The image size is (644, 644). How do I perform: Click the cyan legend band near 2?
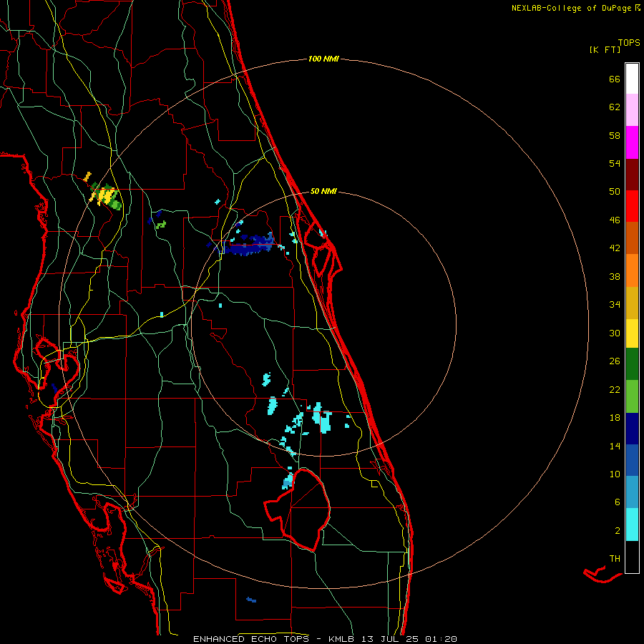point(632,525)
